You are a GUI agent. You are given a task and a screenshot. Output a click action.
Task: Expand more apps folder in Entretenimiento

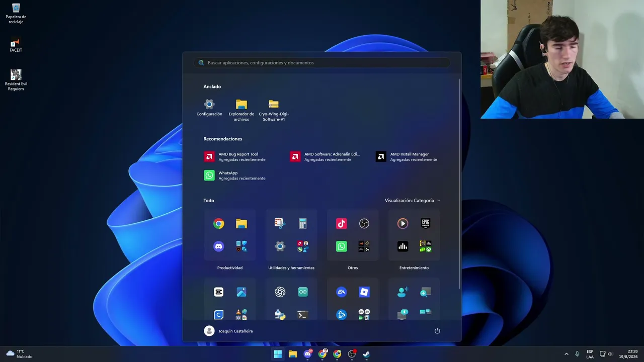coord(426,246)
